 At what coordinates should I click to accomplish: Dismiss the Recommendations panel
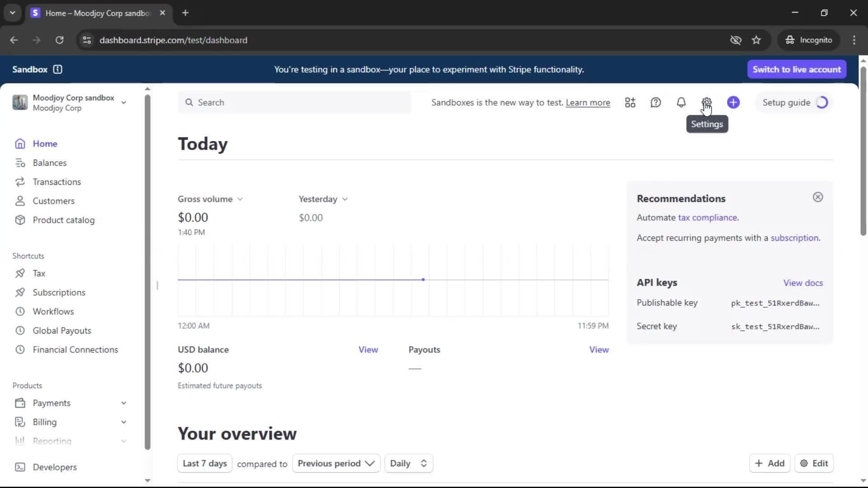(x=817, y=197)
